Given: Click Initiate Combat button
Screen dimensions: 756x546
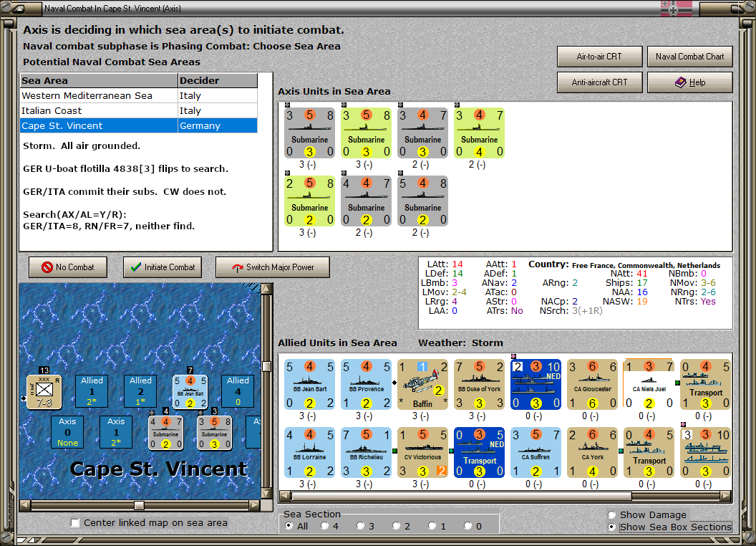Looking at the screenshot, I should pyautogui.click(x=163, y=267).
